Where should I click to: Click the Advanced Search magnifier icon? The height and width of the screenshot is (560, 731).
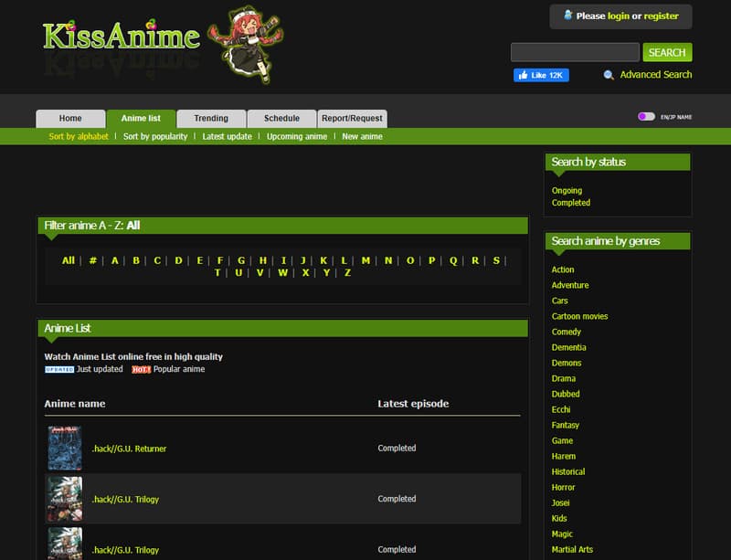click(x=607, y=75)
